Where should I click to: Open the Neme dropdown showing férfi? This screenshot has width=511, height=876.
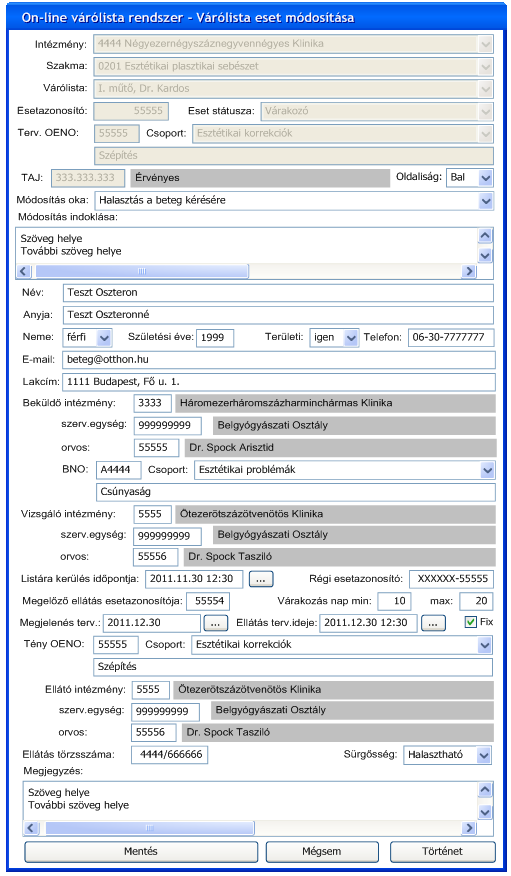(88, 337)
